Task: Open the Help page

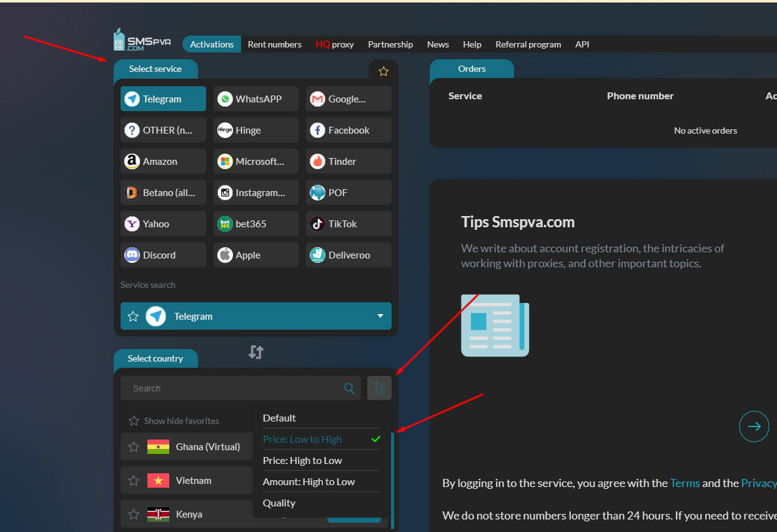Action: tap(472, 44)
